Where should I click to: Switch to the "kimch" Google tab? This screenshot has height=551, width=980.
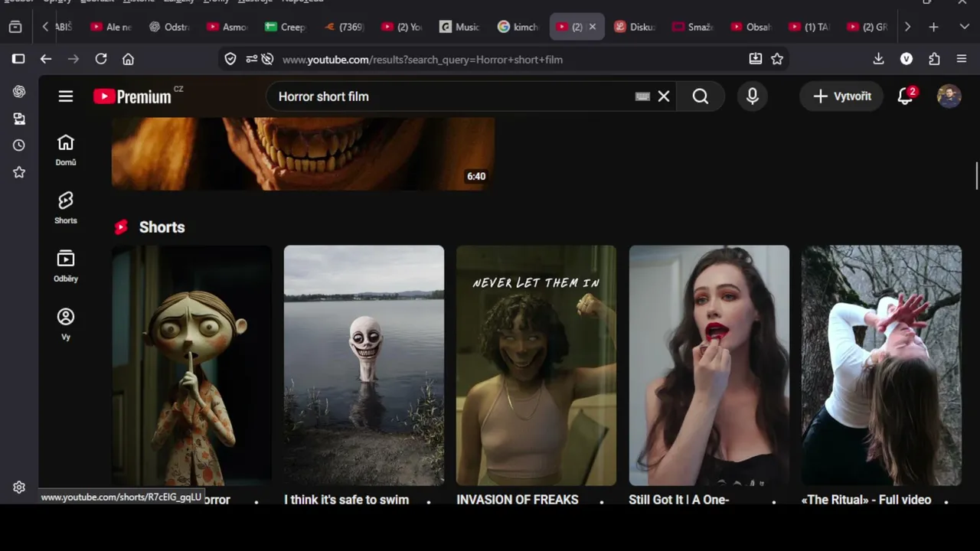519,27
